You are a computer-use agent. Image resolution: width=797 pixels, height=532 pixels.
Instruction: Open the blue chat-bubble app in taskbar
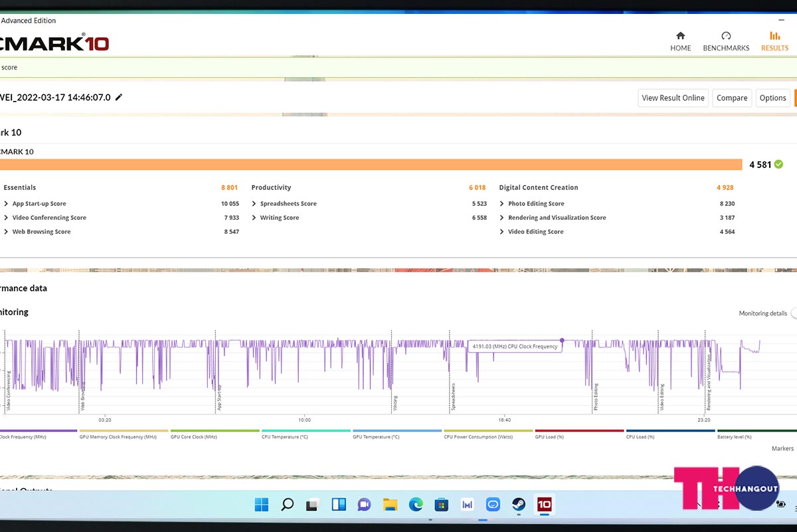click(x=493, y=505)
